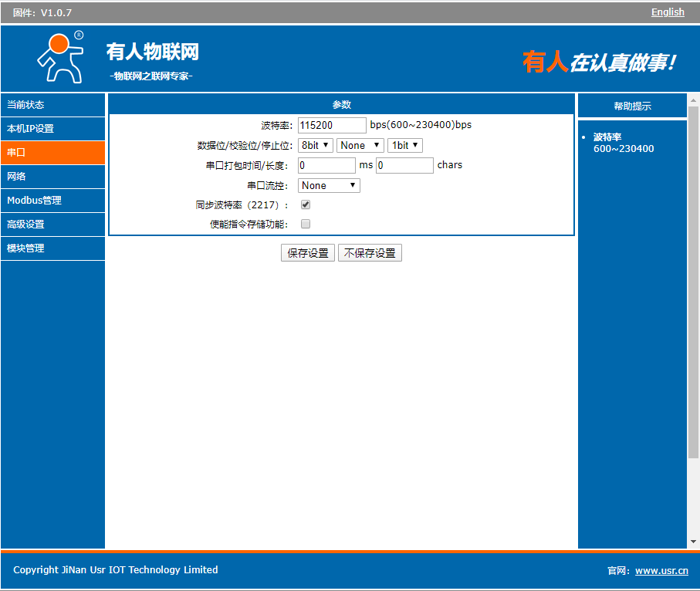
Task: Click the scrollbar down arrow
Action: click(x=693, y=542)
